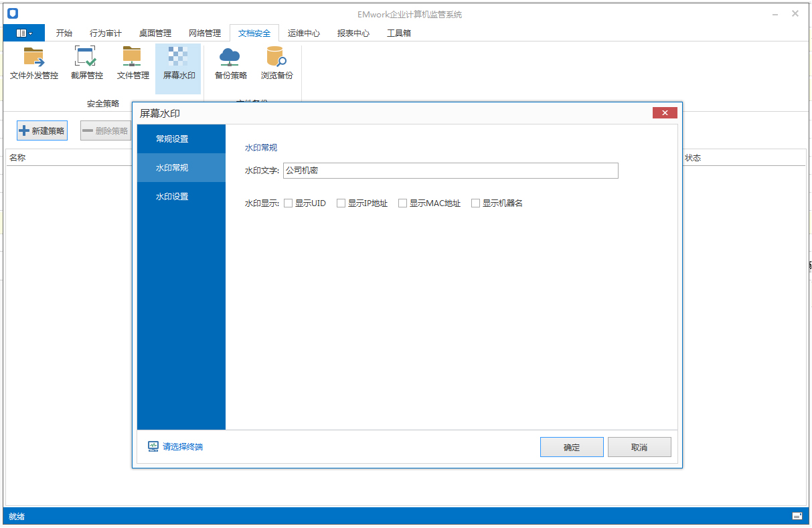The height and width of the screenshot is (528, 812).
Task: Select 常规设置 in the dialog sidebar
Action: (x=172, y=139)
